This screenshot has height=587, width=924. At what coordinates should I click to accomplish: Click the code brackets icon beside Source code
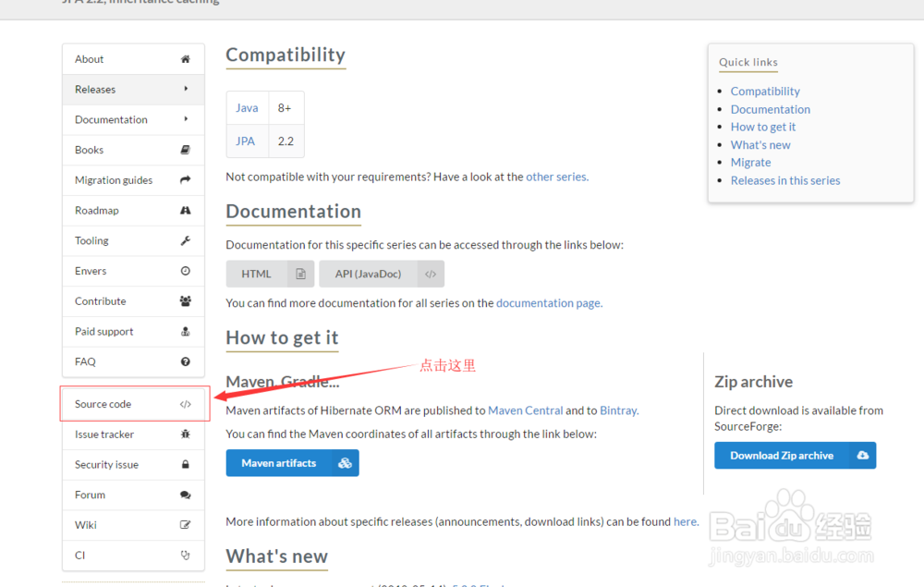[x=185, y=404]
